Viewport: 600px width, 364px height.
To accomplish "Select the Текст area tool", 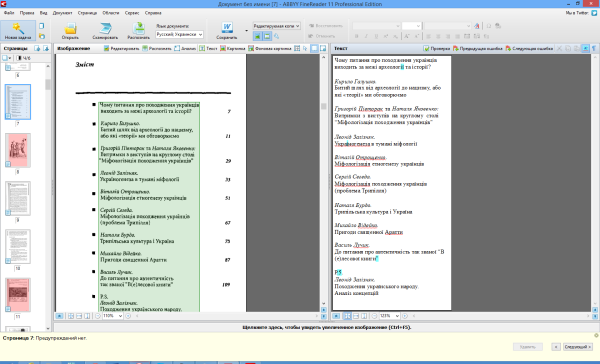I will pos(208,48).
